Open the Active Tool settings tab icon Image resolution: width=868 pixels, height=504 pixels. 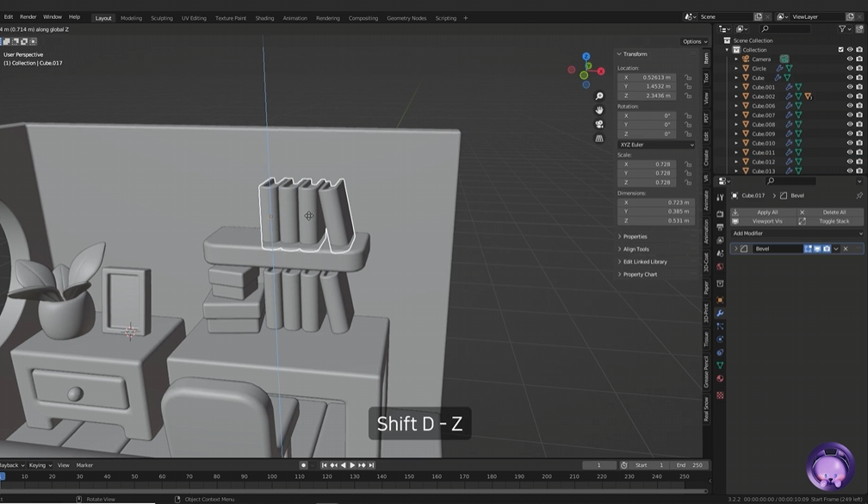pos(720,197)
